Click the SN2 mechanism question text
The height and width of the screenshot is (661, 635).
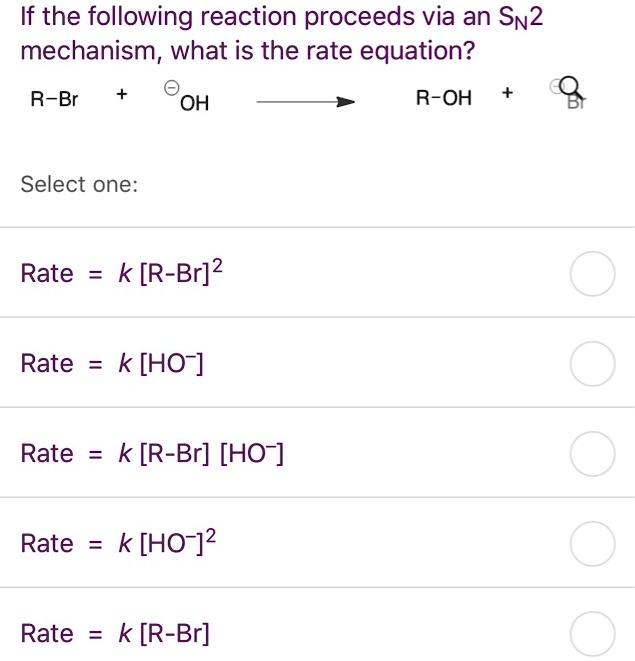(282, 33)
